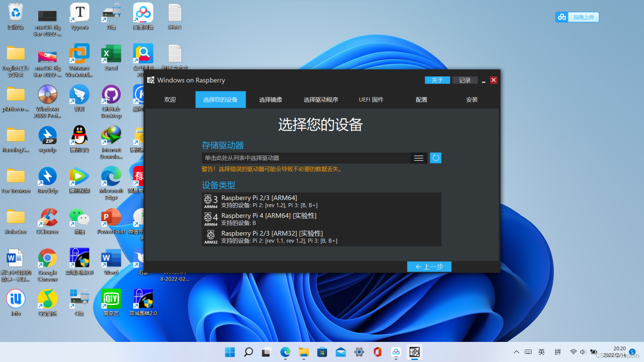Open taskbar Search
The height and width of the screenshot is (362, 644).
click(248, 352)
